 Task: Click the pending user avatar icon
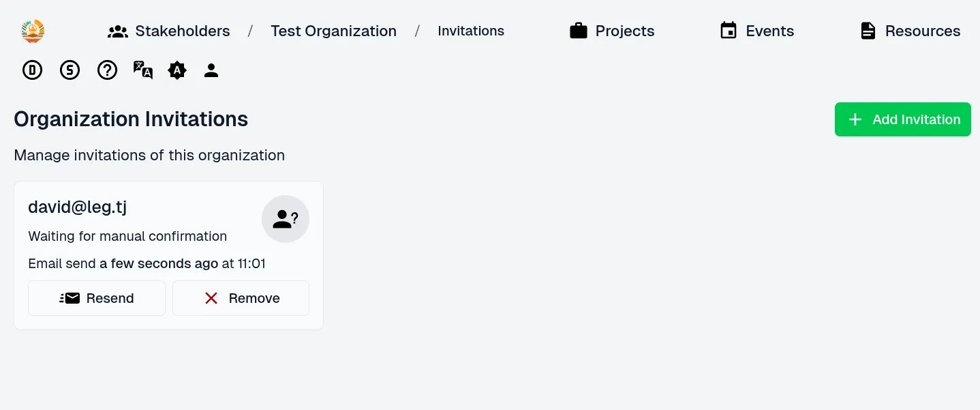coord(286,219)
